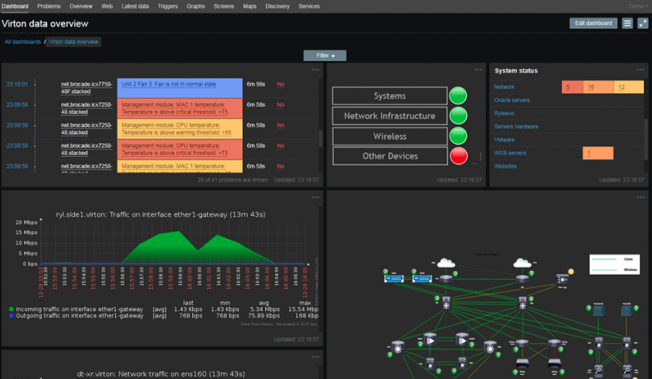This screenshot has height=379, width=652.
Task: Open CPU temperature above warning threshold problem
Action: 176,129
